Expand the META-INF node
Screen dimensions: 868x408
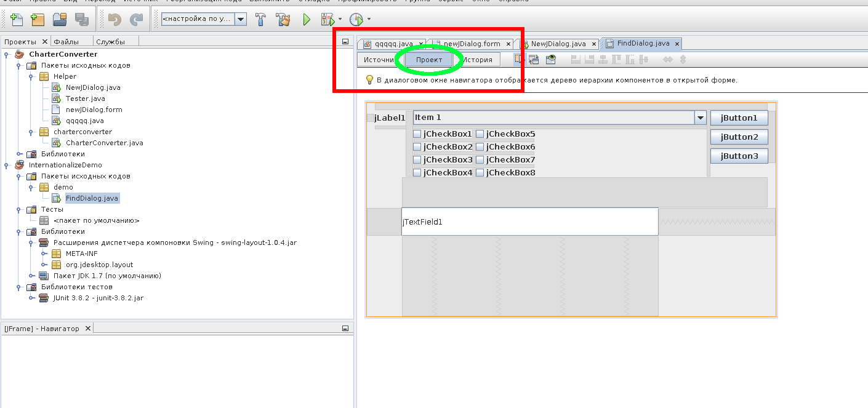coord(43,254)
